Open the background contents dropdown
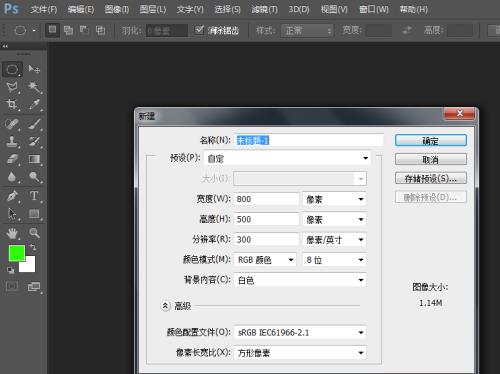The image size is (500, 374). coord(300,280)
